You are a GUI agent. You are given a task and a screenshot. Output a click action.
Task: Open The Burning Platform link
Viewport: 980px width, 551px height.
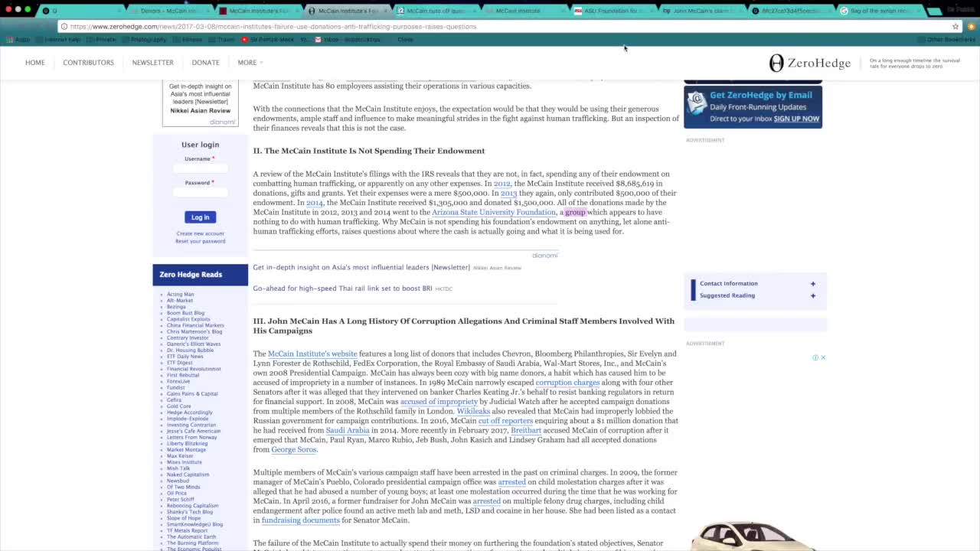point(193,543)
